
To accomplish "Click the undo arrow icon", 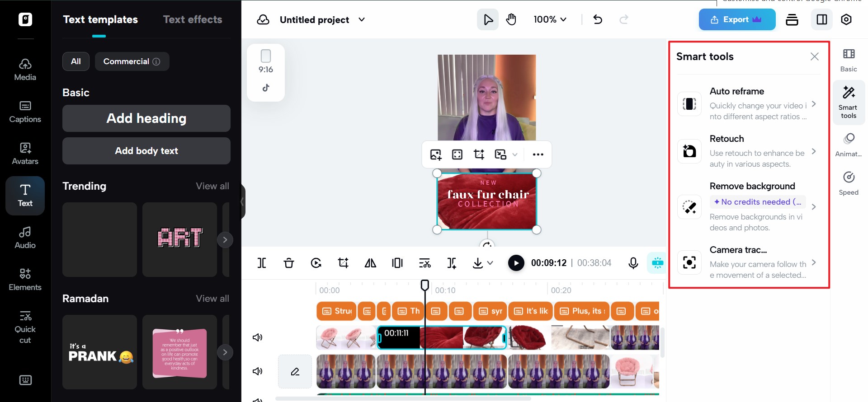I will pos(598,19).
